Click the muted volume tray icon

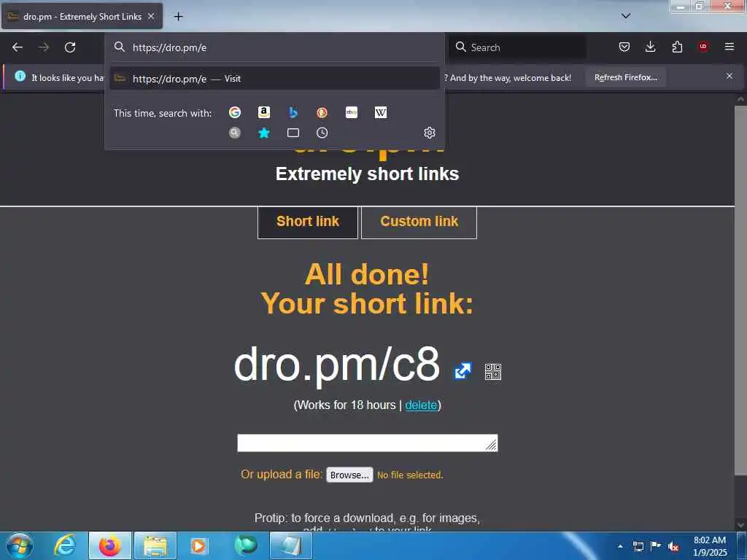(x=673, y=546)
